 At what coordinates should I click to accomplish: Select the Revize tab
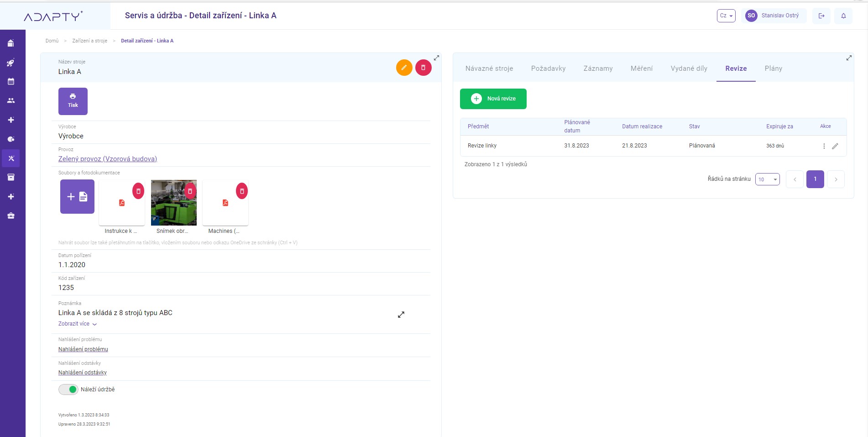point(736,68)
